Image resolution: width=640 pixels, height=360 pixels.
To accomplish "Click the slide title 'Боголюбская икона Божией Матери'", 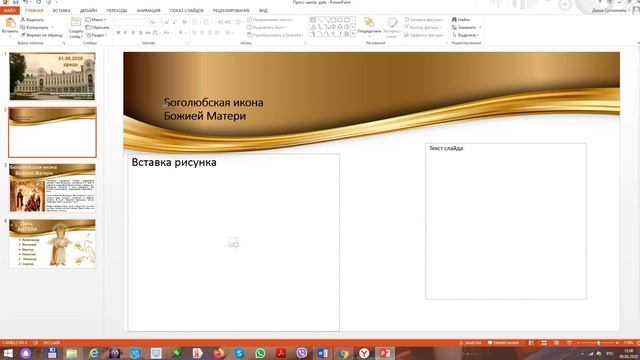I will pos(213,109).
